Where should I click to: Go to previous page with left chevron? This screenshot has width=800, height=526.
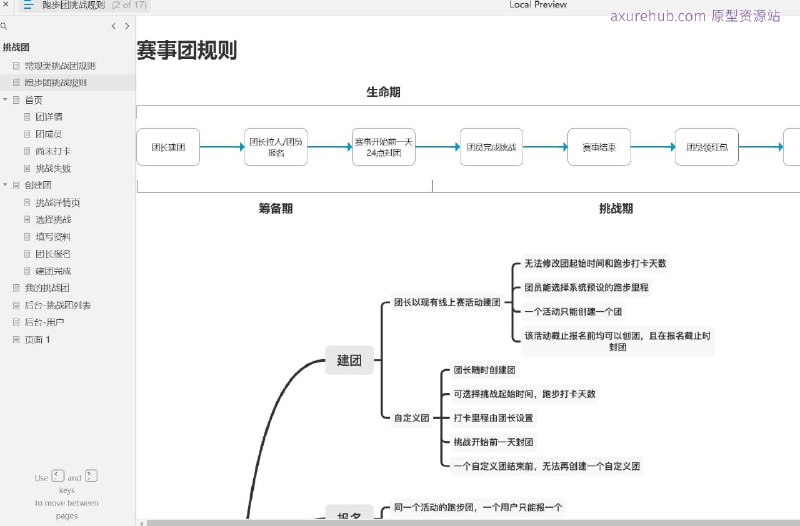tap(113, 26)
